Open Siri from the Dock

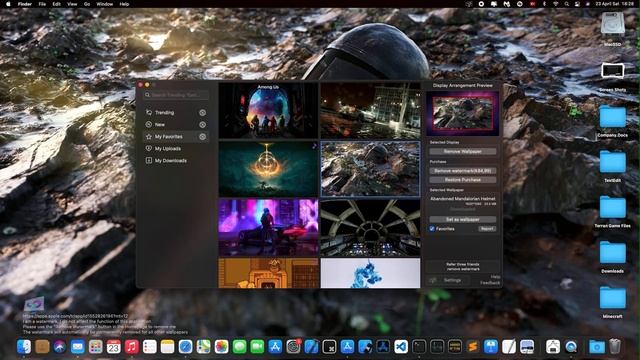(60, 347)
